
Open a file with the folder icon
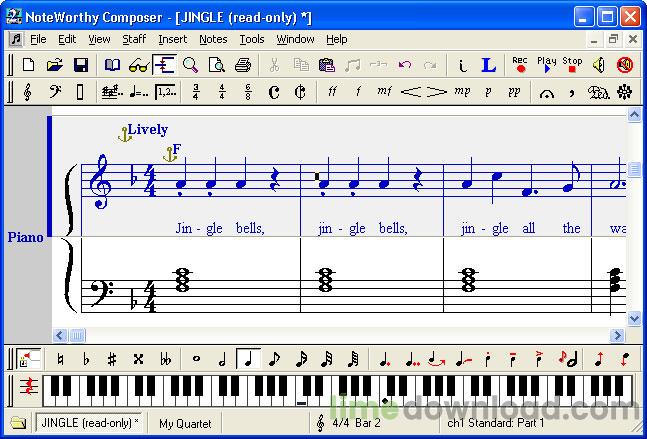click(54, 65)
